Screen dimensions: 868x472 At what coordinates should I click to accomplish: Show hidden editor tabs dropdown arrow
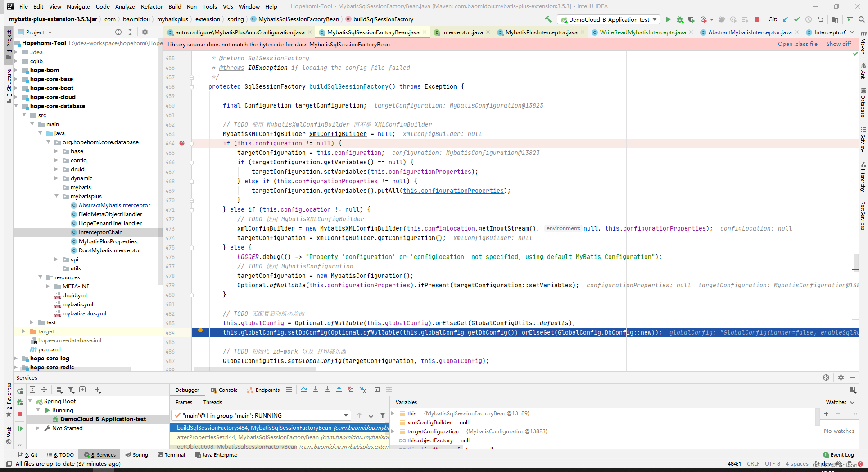pos(852,32)
